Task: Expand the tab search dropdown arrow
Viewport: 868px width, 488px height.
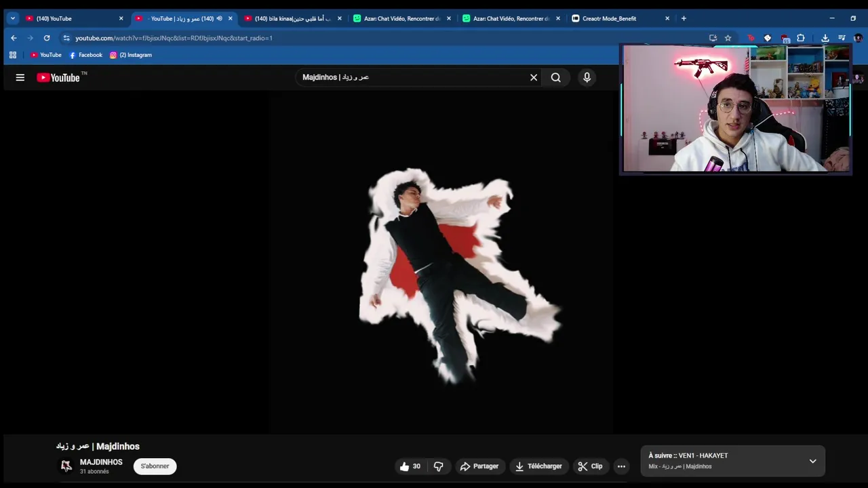Action: pyautogui.click(x=12, y=18)
